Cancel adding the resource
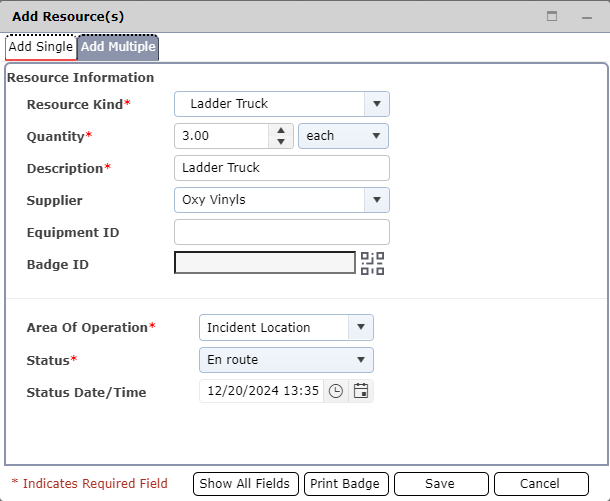The height and width of the screenshot is (501, 610). (x=541, y=484)
